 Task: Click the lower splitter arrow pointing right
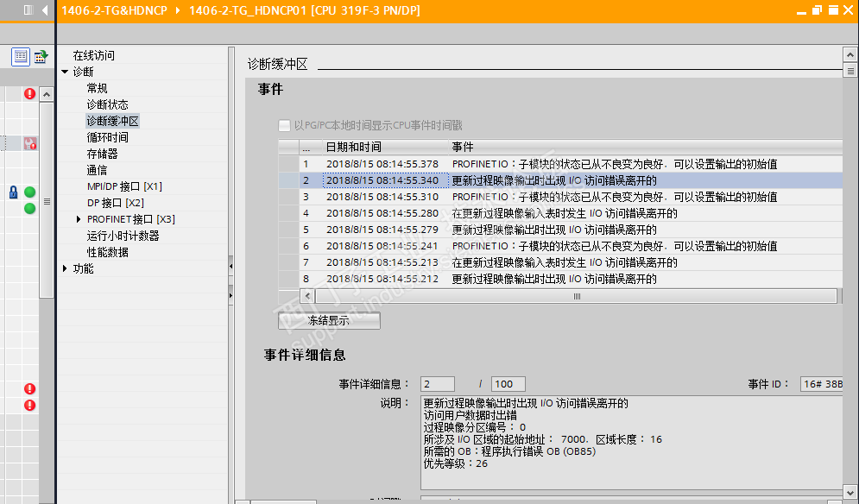(231, 295)
